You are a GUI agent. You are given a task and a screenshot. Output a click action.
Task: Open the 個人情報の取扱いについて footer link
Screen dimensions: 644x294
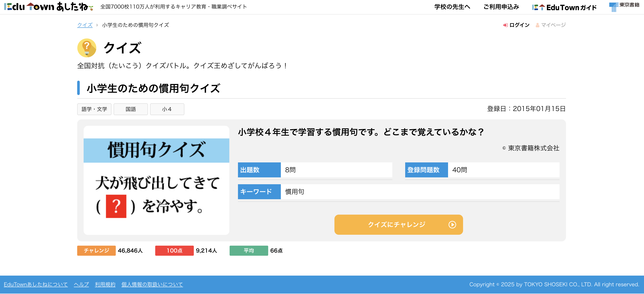coord(152,285)
